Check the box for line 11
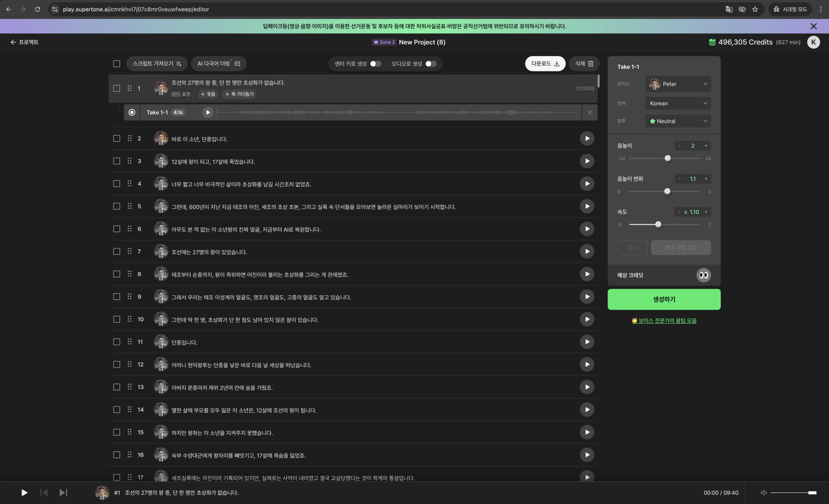The image size is (829, 504). 117,342
